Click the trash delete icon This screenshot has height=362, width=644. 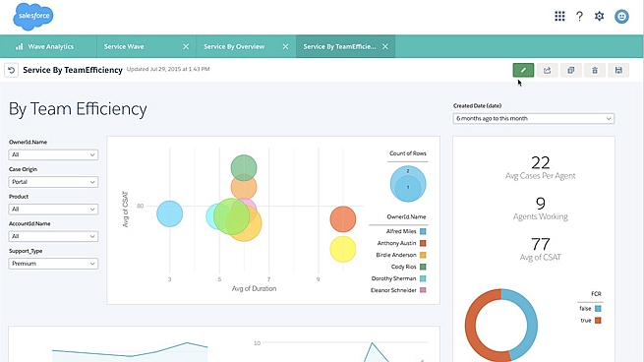point(595,70)
